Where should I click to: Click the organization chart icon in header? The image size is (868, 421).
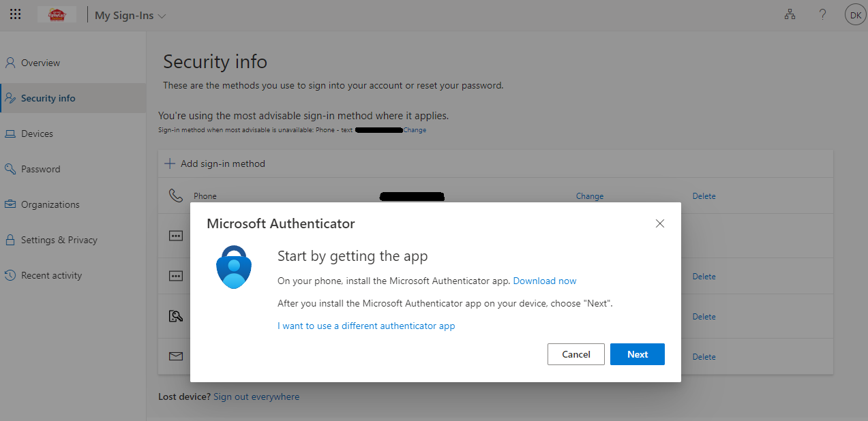(x=790, y=14)
